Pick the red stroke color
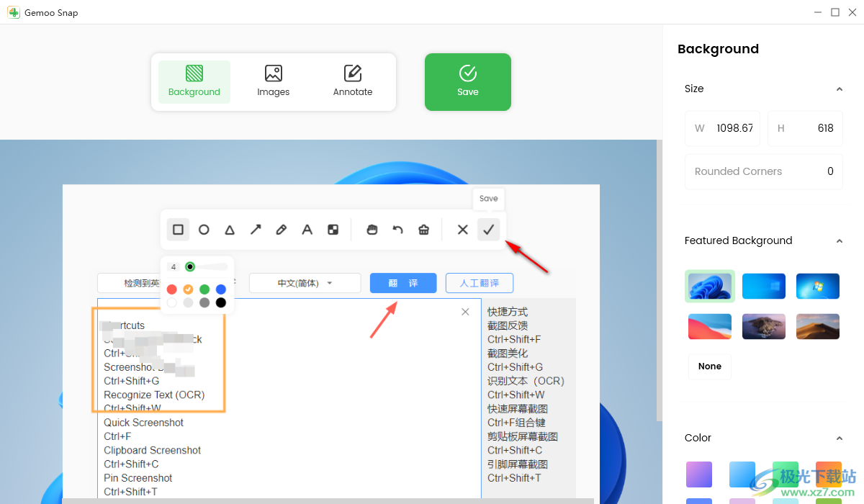This screenshot has height=504, width=864. [171, 289]
